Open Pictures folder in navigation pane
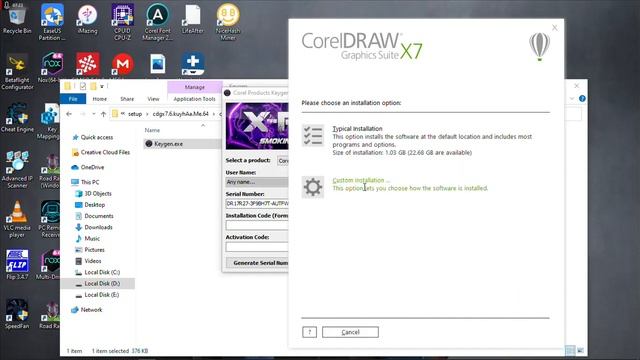The image size is (640, 360). click(94, 250)
